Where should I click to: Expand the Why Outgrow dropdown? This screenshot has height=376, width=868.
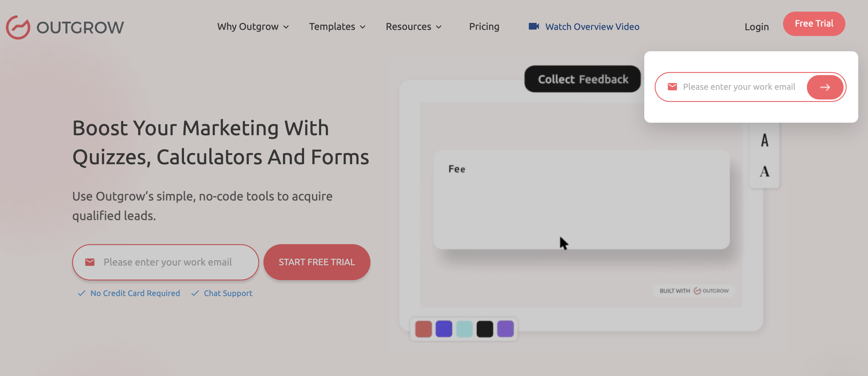point(253,27)
